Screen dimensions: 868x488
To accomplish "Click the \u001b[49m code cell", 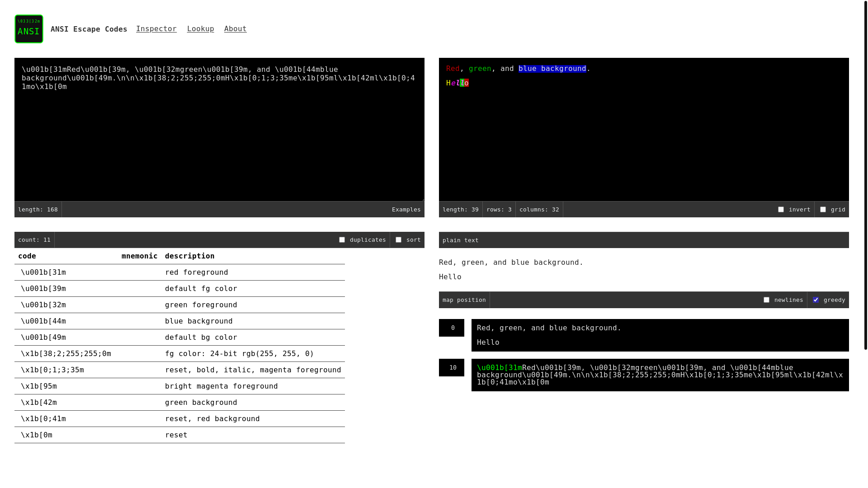I will tap(43, 338).
